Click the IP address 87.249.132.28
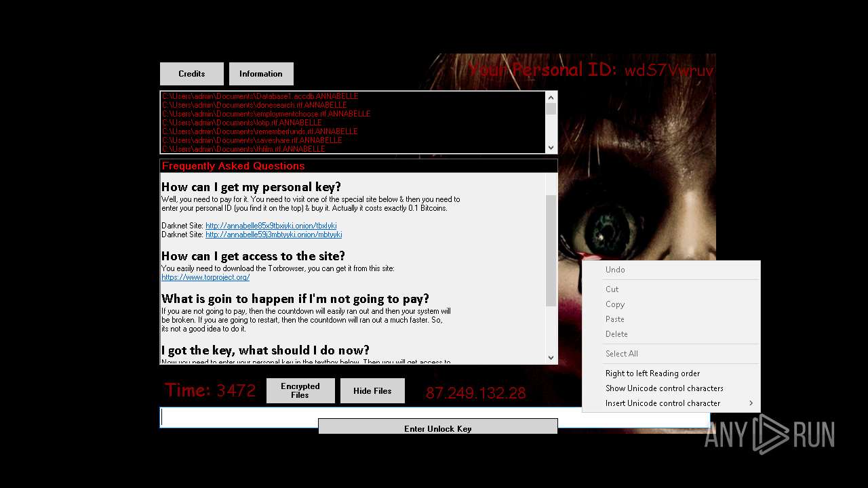Image resolution: width=868 pixels, height=488 pixels. (475, 393)
